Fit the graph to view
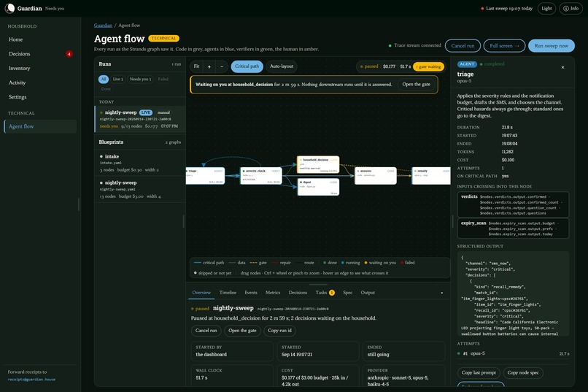Image resolution: width=588 pixels, height=392 pixels. point(196,66)
